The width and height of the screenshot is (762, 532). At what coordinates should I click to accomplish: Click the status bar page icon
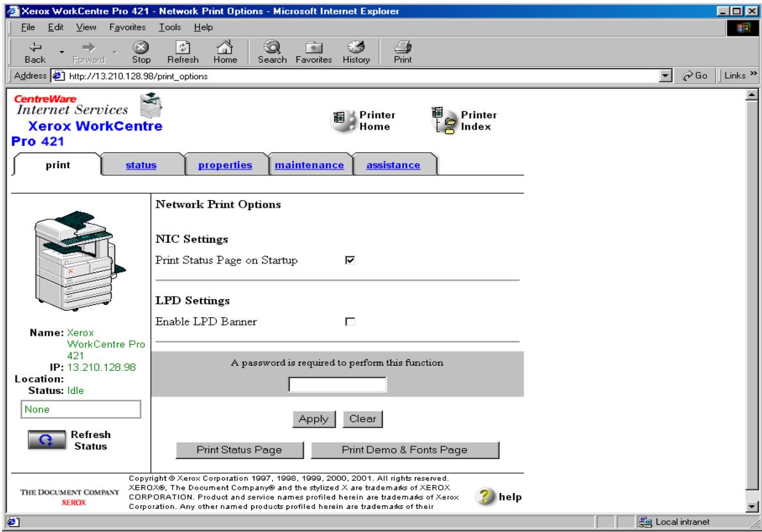[x=13, y=522]
